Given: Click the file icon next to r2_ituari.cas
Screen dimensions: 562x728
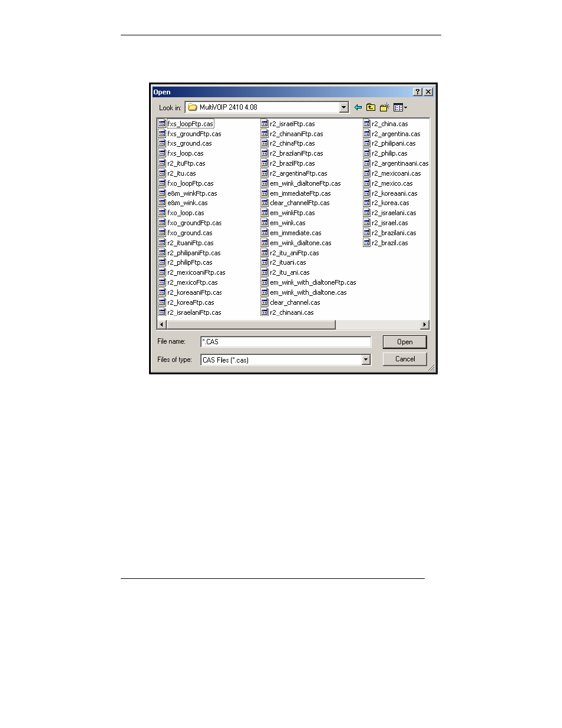Looking at the screenshot, I should (265, 262).
